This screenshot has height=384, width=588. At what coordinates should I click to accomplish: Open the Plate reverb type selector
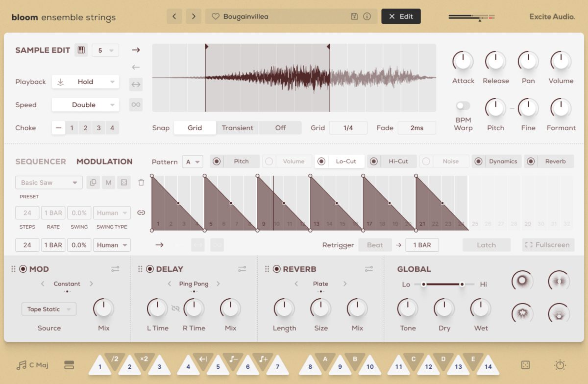(x=320, y=284)
